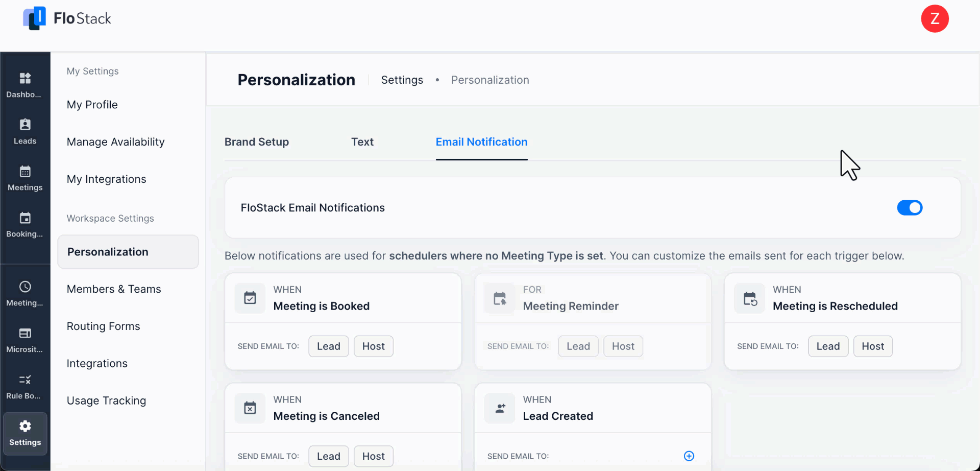Click Lead for Meeting Reminder
The image size is (980, 471).
click(578, 346)
